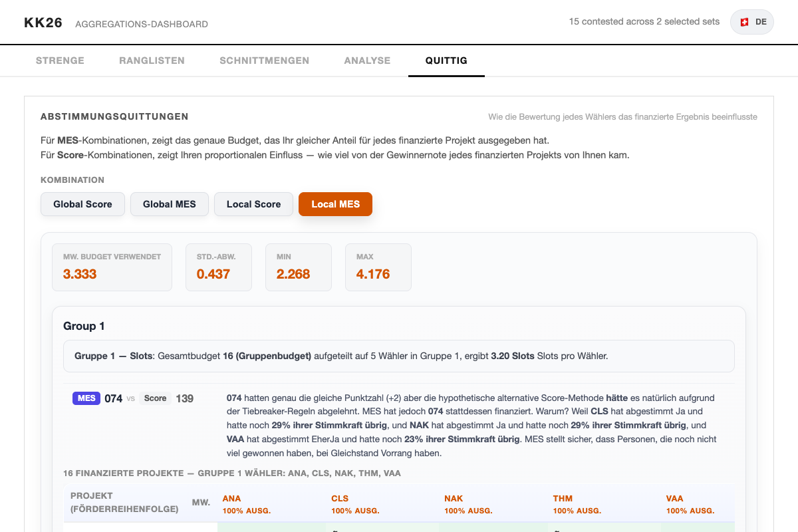Click the NAK voter column header
This screenshot has width=798, height=532.
coord(454,498)
